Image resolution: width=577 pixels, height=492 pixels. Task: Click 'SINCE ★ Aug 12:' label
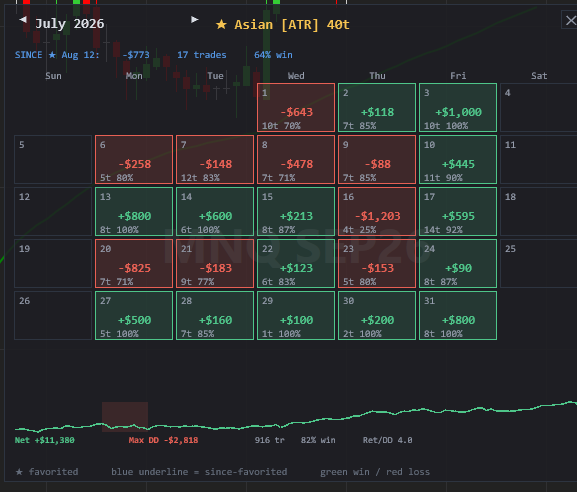tap(57, 55)
